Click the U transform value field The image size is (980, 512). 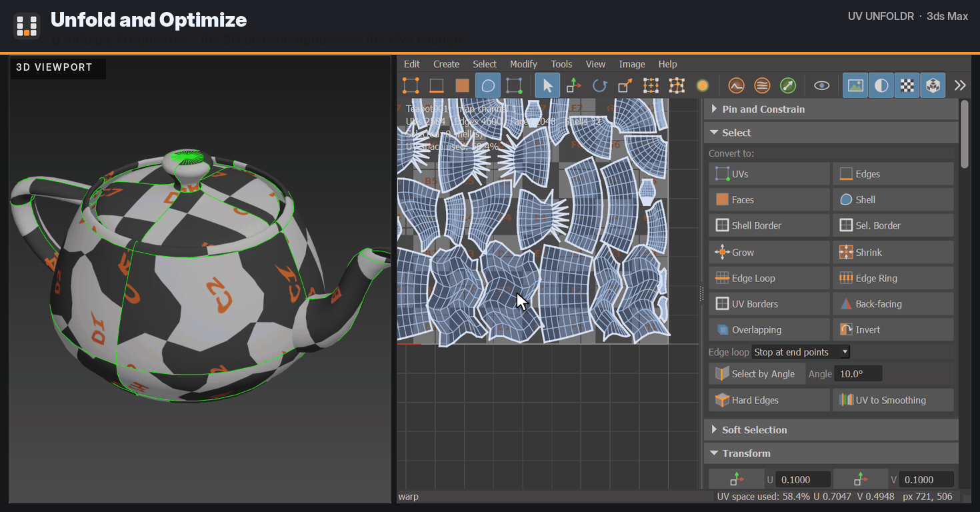(x=803, y=480)
